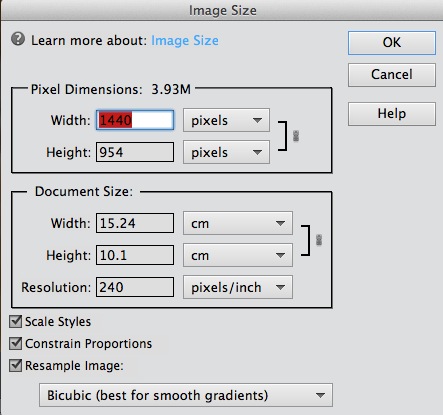Click the Resolution field showing 240

(x=135, y=287)
